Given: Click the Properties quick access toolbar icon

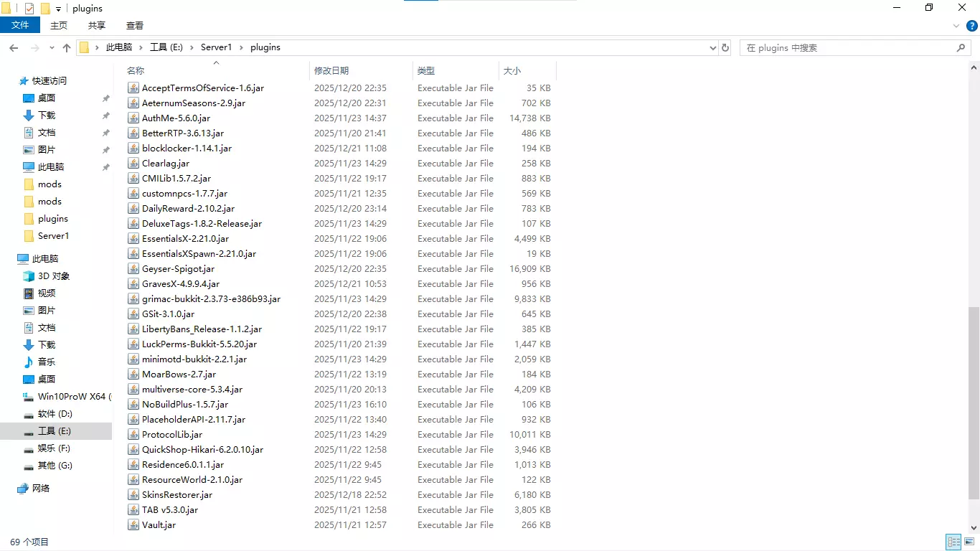Looking at the screenshot, I should click(29, 9).
